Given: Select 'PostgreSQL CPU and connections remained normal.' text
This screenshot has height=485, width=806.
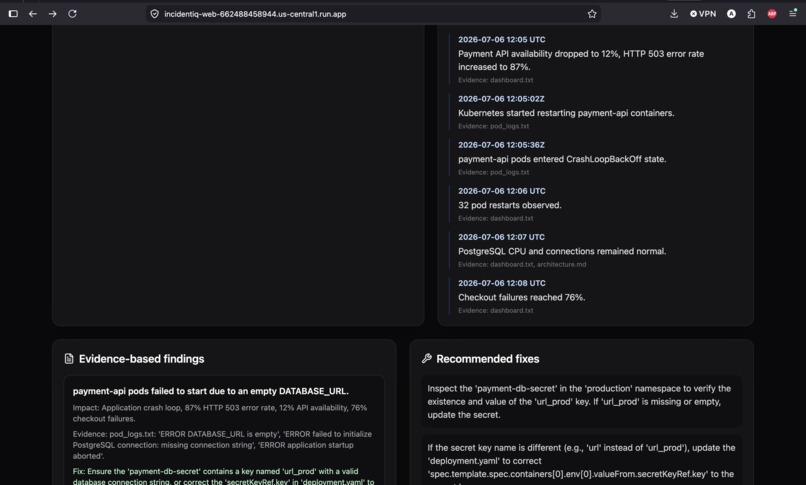Looking at the screenshot, I should pyautogui.click(x=562, y=251).
